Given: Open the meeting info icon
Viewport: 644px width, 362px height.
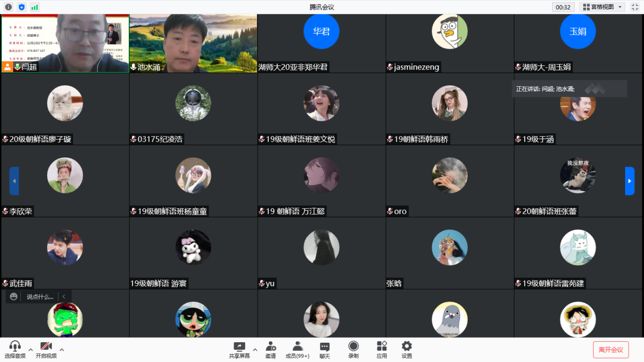Looking at the screenshot, I should point(8,7).
